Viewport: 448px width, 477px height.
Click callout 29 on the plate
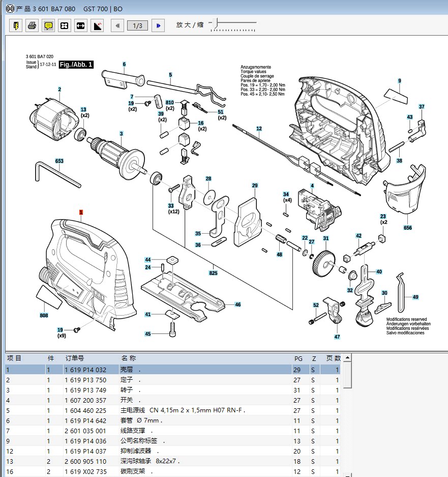click(255, 186)
